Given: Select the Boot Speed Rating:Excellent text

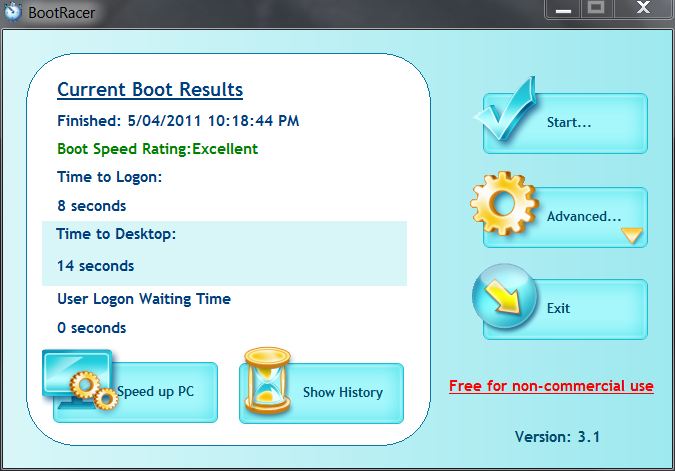Looking at the screenshot, I should (x=158, y=149).
